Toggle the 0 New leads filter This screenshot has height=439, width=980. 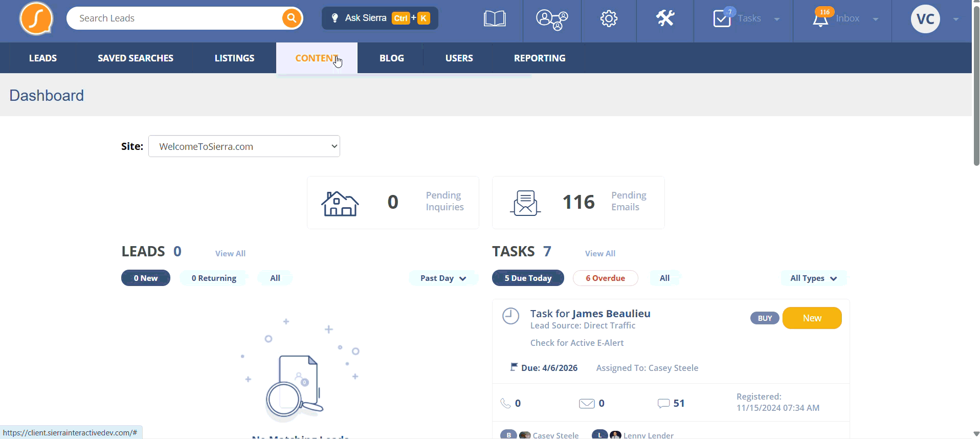(146, 278)
